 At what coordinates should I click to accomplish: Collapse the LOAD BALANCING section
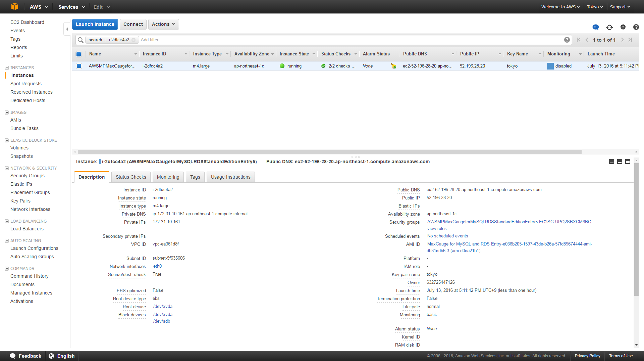click(x=6, y=221)
